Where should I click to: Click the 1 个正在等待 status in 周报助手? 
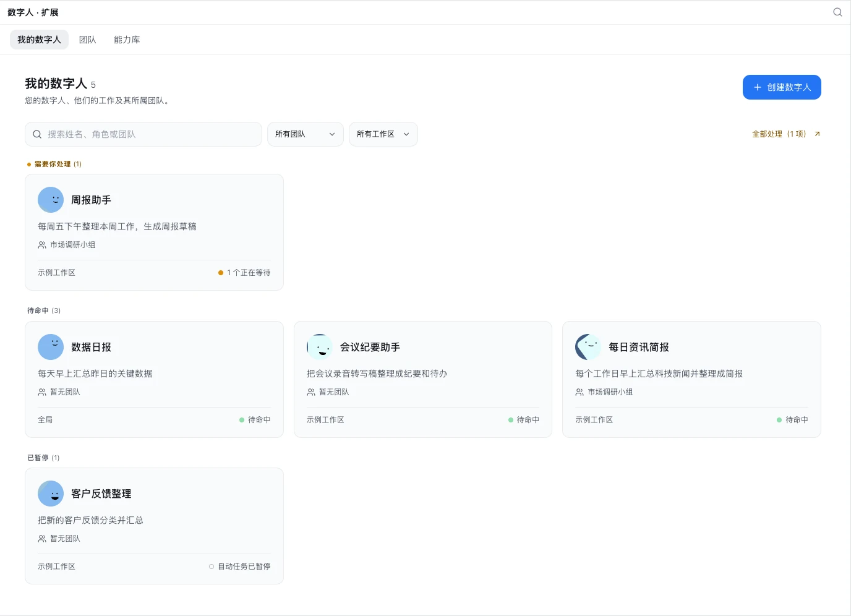244,273
